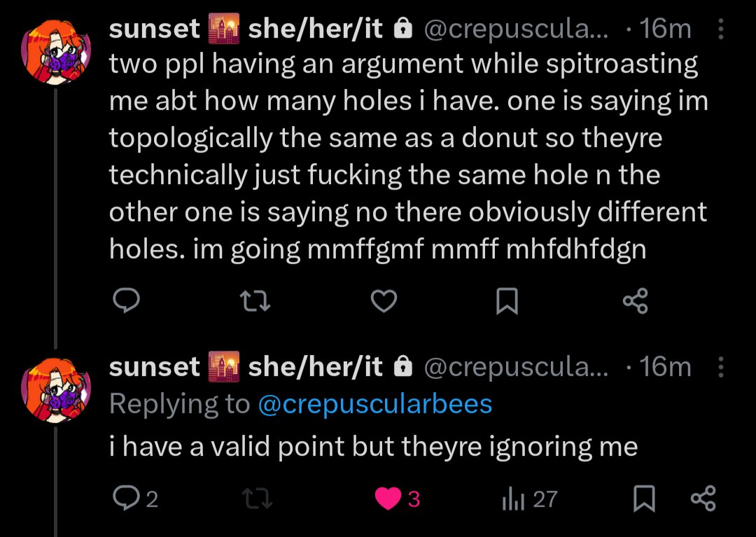
Task: Bookmark the first tweet
Action: click(x=507, y=301)
